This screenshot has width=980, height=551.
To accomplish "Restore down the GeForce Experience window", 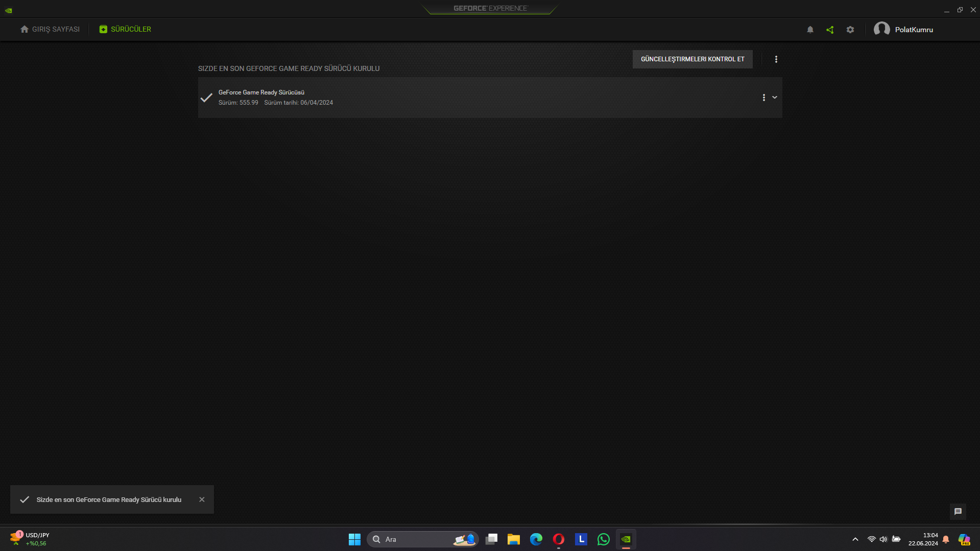I will coord(960,10).
